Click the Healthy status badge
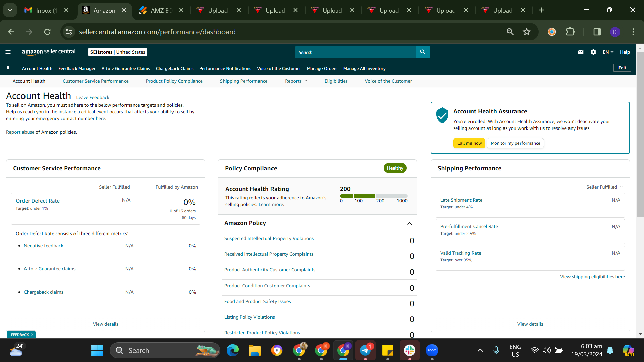The image size is (644, 362). (x=395, y=168)
